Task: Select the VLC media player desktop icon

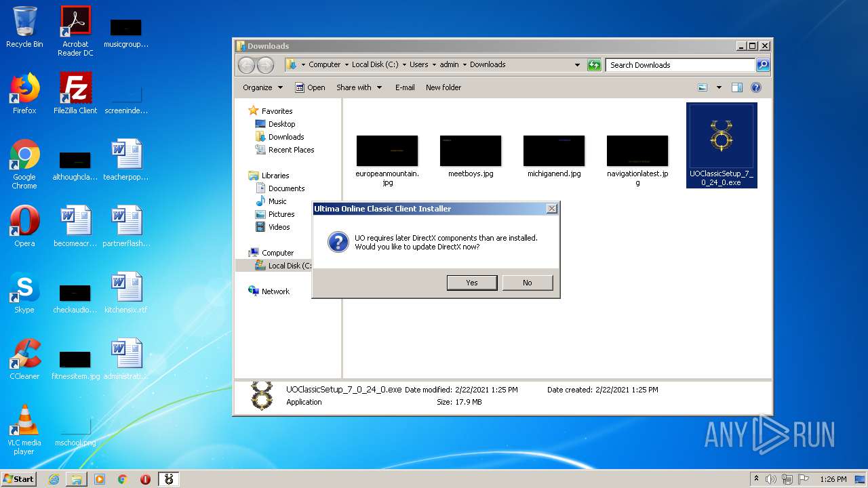Action: 24,430
